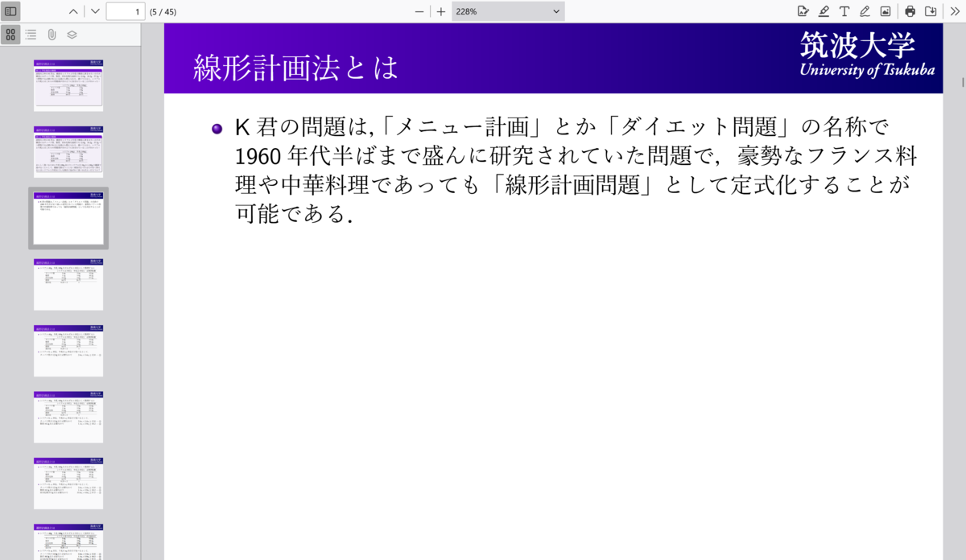
Task: Select the Add image tool
Action: coord(885,11)
